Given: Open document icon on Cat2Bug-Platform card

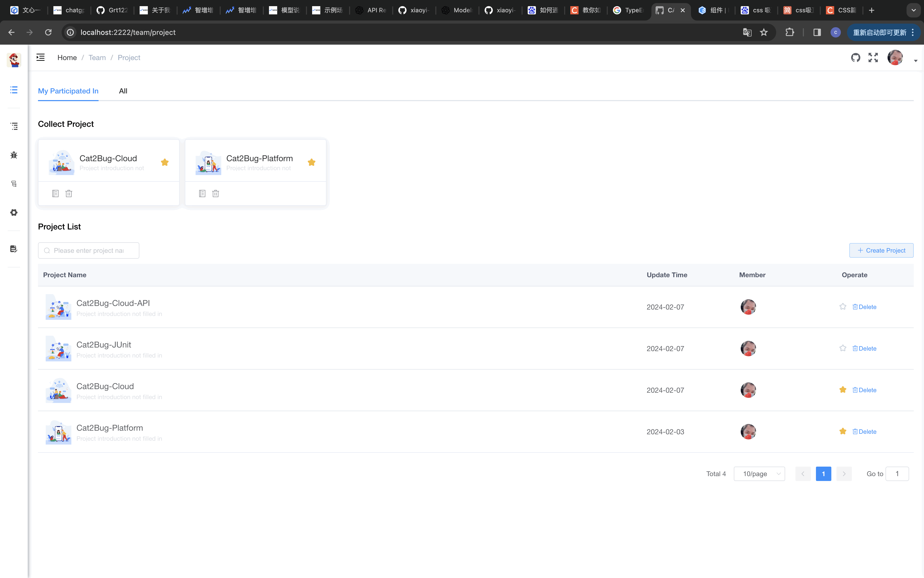Looking at the screenshot, I should pyautogui.click(x=202, y=194).
